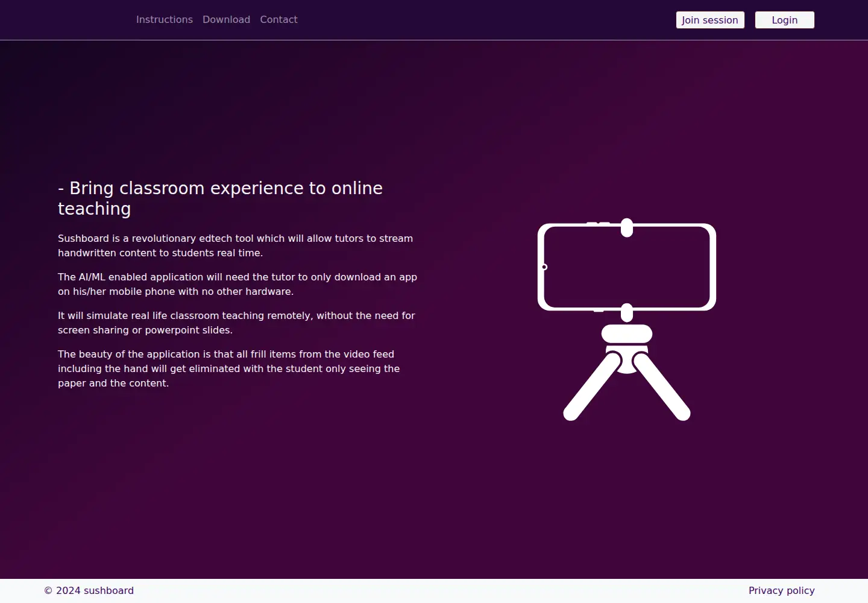Click the '© 2024 sushboard' footer text
The height and width of the screenshot is (603, 868).
89,591
